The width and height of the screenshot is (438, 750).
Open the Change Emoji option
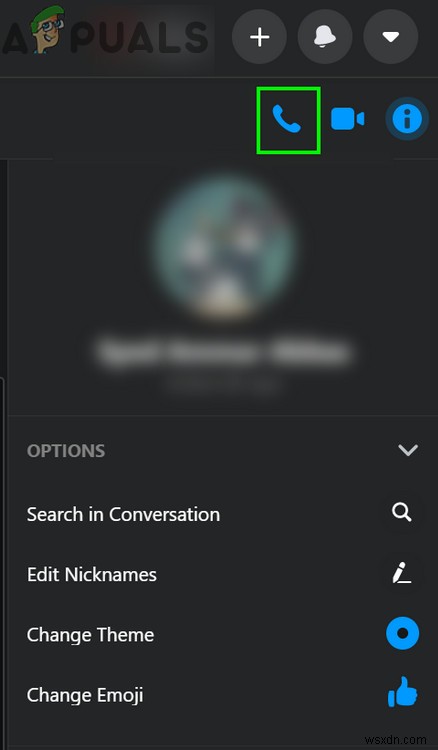point(85,695)
